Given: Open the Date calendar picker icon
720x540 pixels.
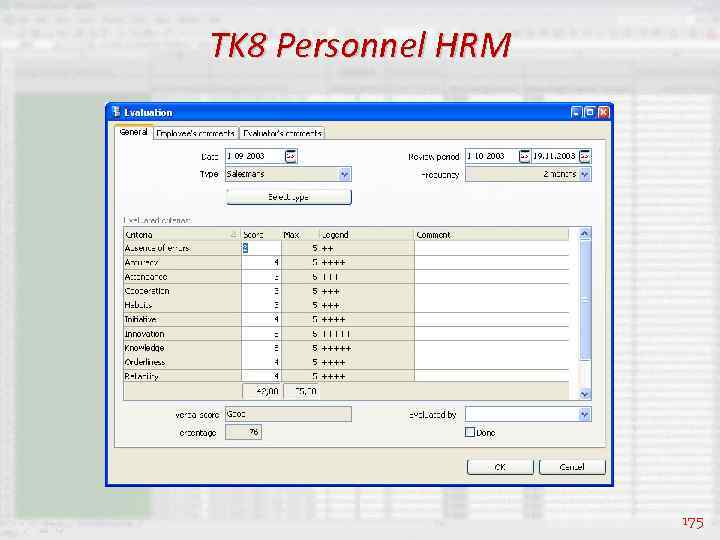Looking at the screenshot, I should [291, 156].
